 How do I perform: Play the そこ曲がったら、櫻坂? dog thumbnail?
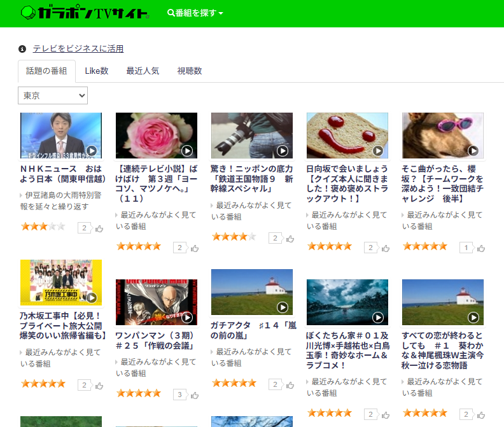pos(443,136)
